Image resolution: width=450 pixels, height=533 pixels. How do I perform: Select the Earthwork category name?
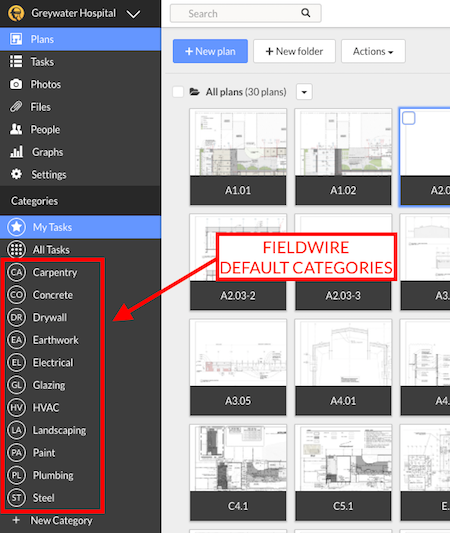(x=56, y=340)
